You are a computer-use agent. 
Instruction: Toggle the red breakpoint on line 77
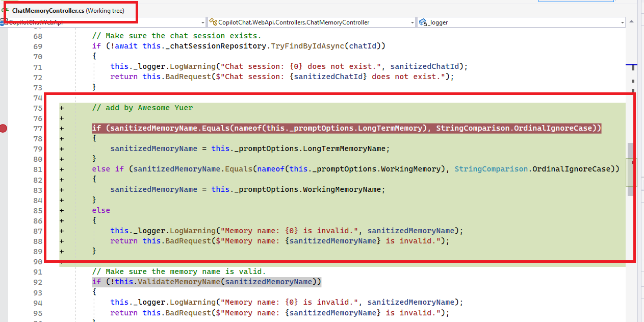[4, 128]
